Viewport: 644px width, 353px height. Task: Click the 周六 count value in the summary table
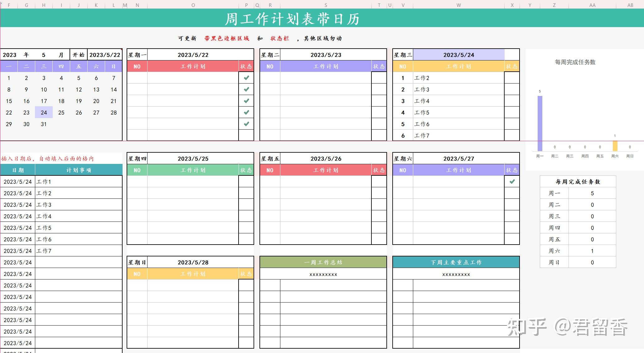coord(592,250)
